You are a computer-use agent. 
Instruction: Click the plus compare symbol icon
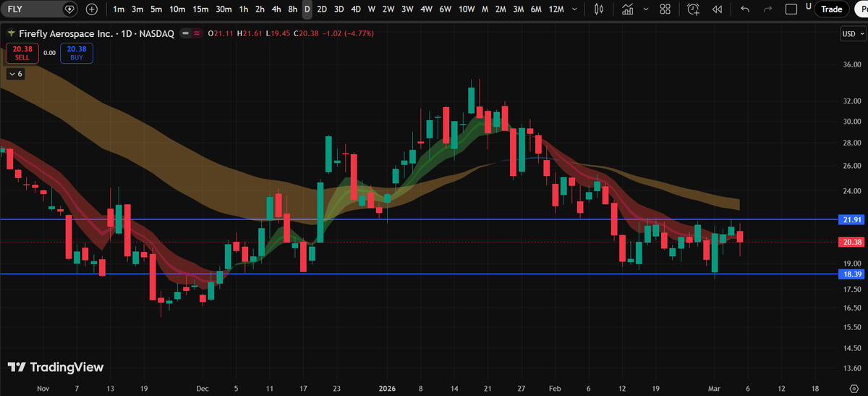pos(92,9)
